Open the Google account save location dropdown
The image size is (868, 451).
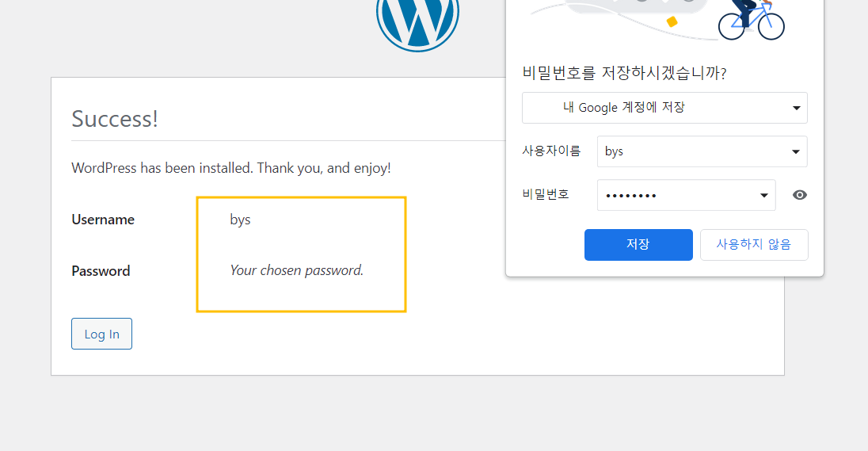point(664,108)
